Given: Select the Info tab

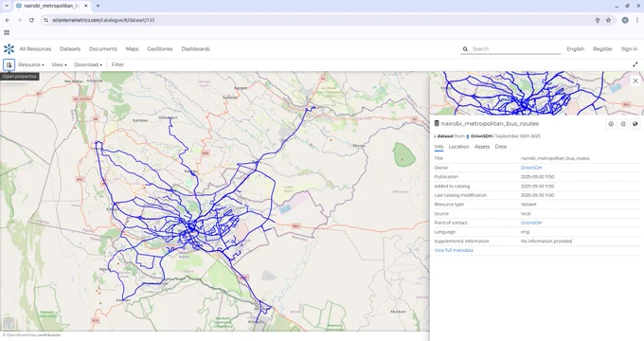Looking at the screenshot, I should [438, 147].
